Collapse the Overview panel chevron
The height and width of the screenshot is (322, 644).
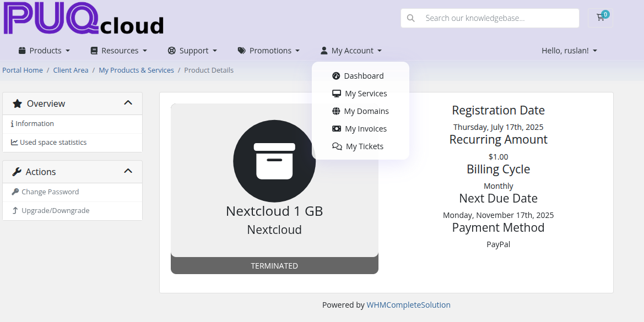click(x=128, y=103)
